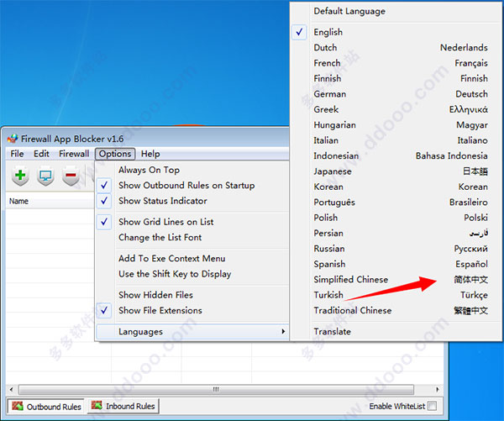Screen dimensions: 504x421
Task: Select Russian language
Action: click(x=396, y=249)
